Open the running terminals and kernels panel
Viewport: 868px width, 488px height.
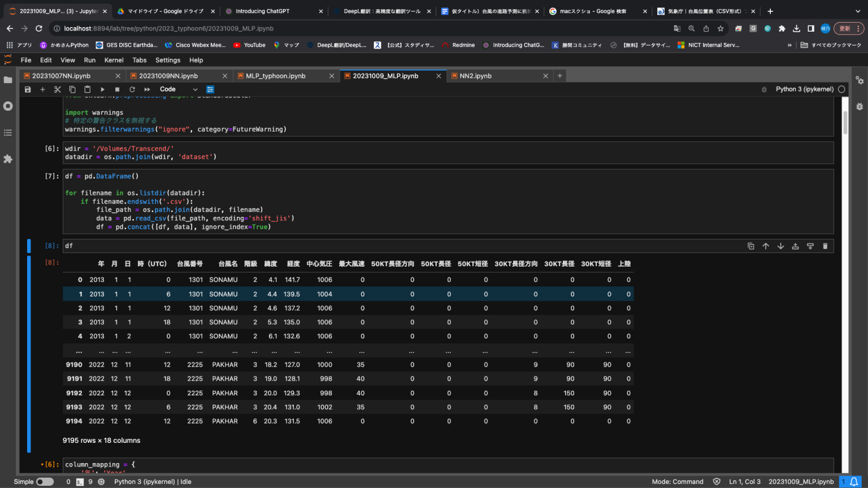[x=8, y=106]
